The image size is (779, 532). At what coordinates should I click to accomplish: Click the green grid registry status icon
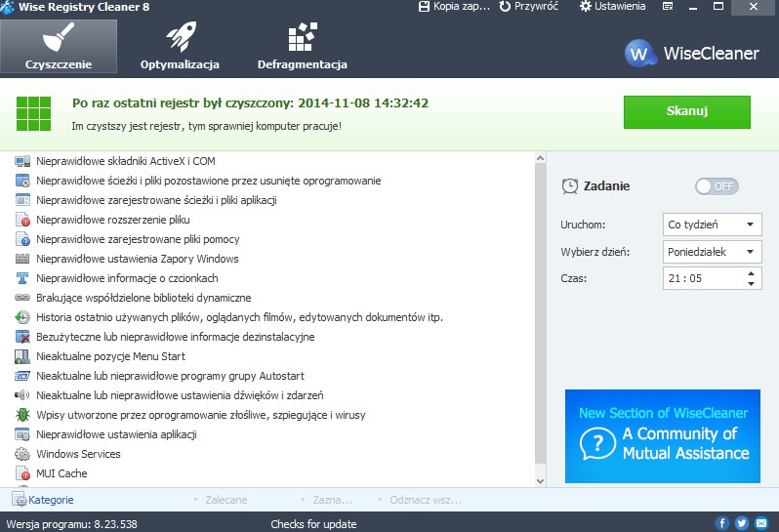tap(34, 114)
